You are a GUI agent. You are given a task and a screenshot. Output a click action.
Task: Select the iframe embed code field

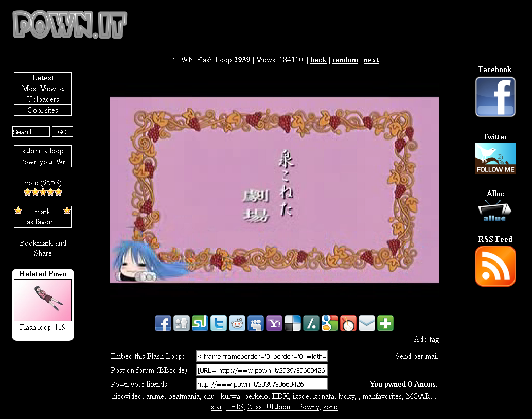coord(262,356)
